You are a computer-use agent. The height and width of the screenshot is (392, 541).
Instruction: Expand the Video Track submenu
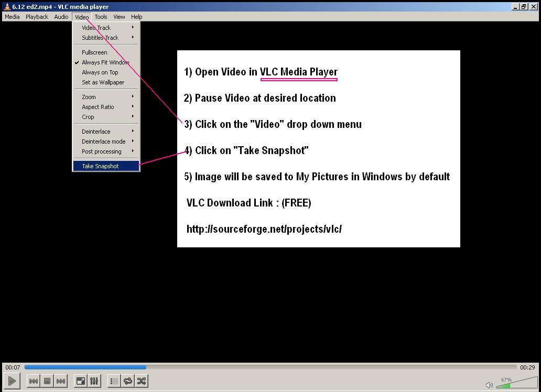(106, 28)
